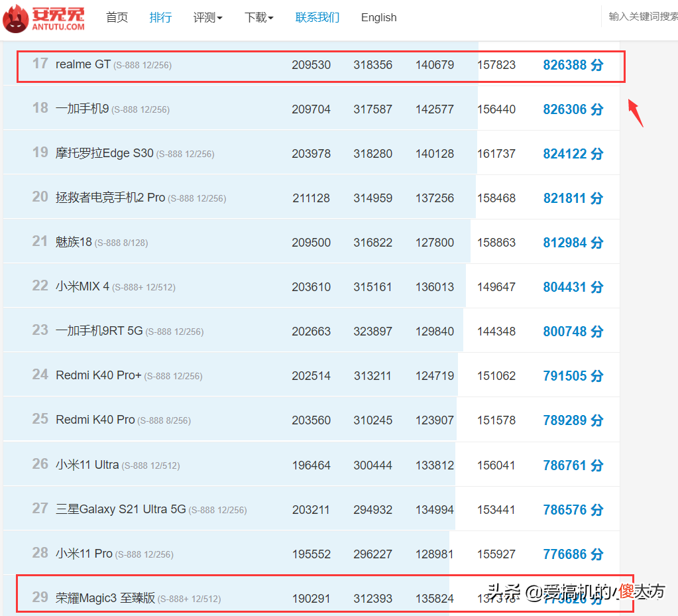
Task: Open the 排行 ranking page
Action: click(160, 17)
